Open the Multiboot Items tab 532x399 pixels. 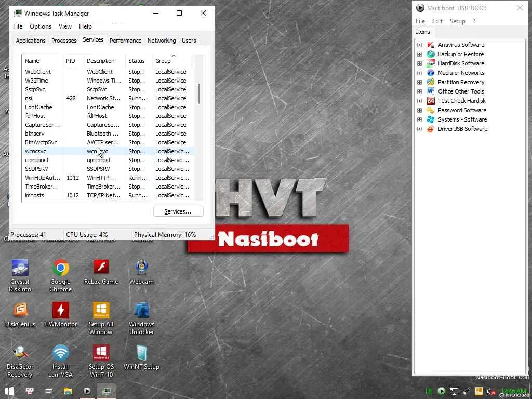pos(423,32)
